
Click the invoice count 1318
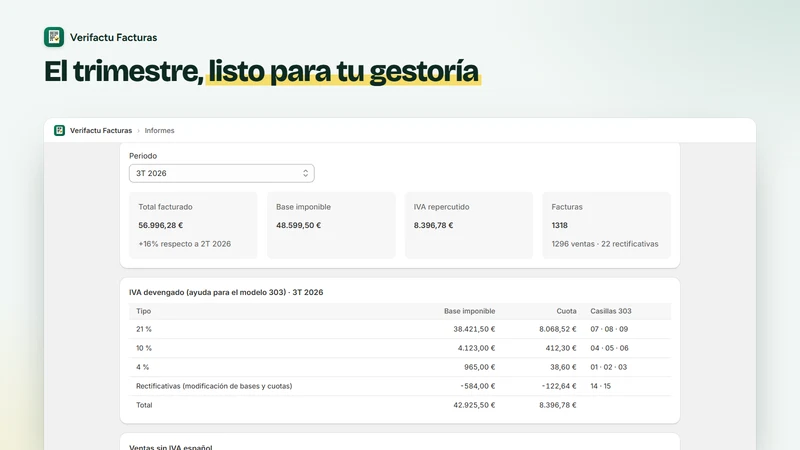(x=560, y=225)
